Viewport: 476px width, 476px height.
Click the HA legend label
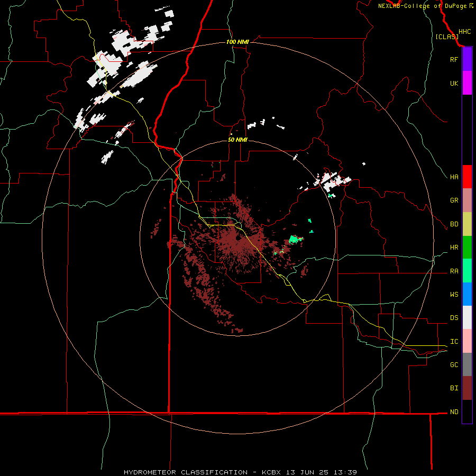coord(454,177)
